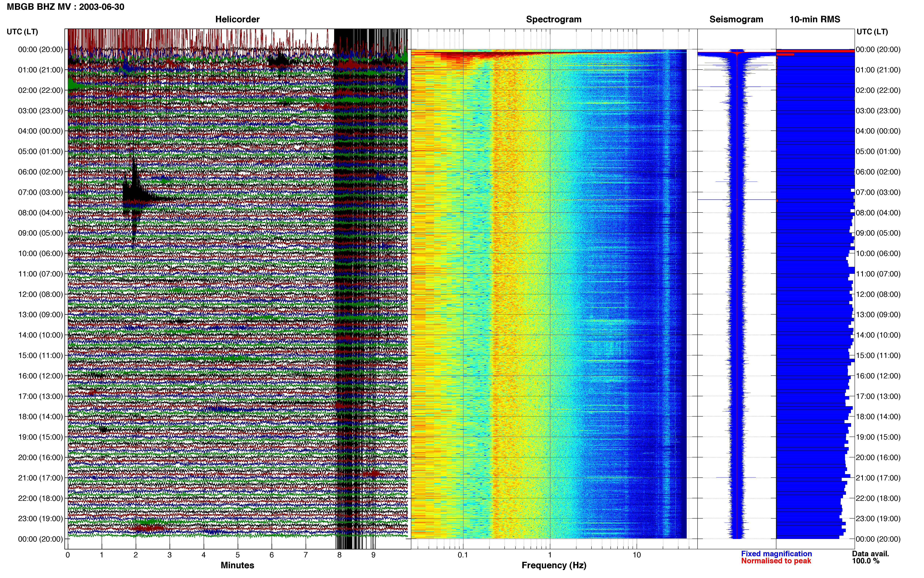Click the plot title 'MBGB BHZ MV : 2003-06-30'
The width and height of the screenshot is (924, 578).
pos(65,7)
